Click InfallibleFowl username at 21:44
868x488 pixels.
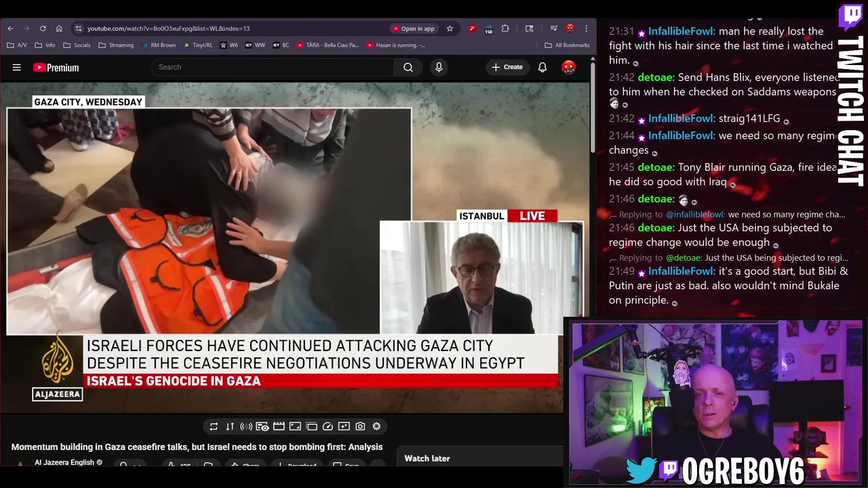(682, 136)
